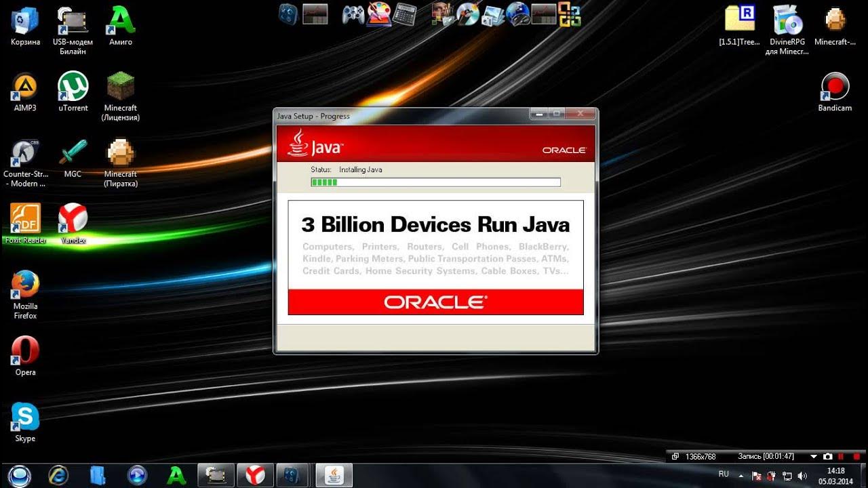The height and width of the screenshot is (488, 868).
Task: Launch Internet Explorer from the taskbar
Action: [58, 475]
